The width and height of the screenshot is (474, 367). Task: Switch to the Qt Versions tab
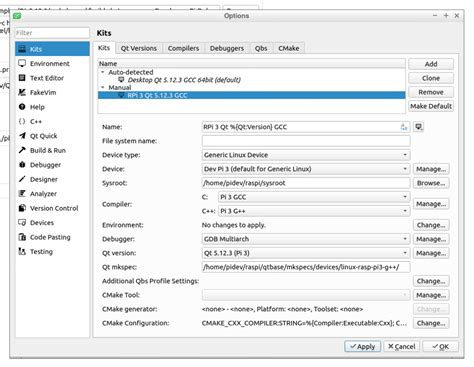pyautogui.click(x=139, y=48)
